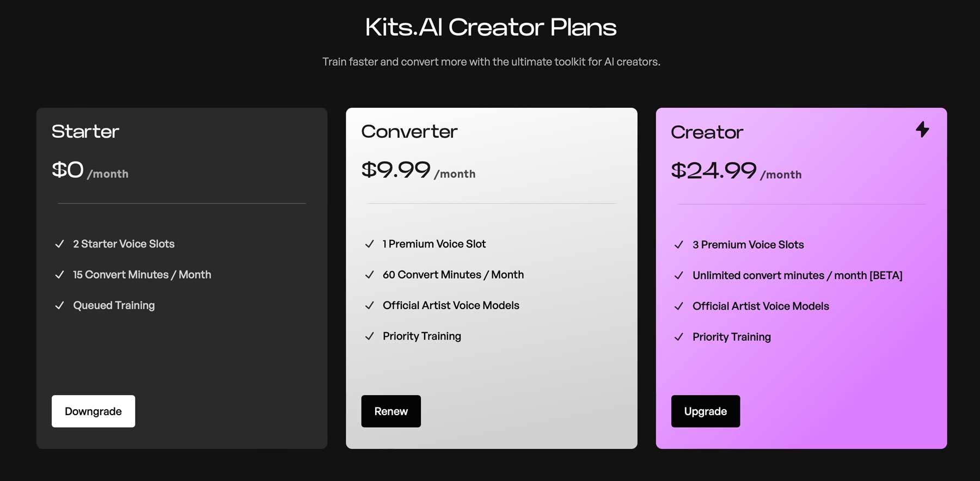Click the checkmark beside Unlimited convert minutes [BETA]
The width and height of the screenshot is (980, 481).
pos(679,275)
